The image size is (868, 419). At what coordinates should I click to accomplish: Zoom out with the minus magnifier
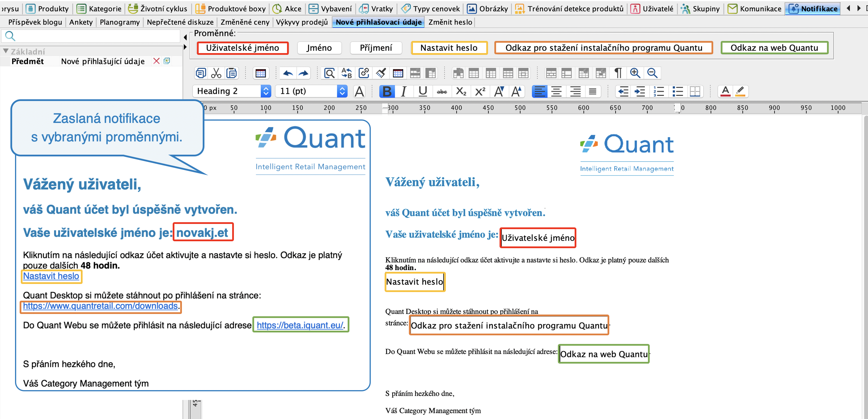[652, 73]
